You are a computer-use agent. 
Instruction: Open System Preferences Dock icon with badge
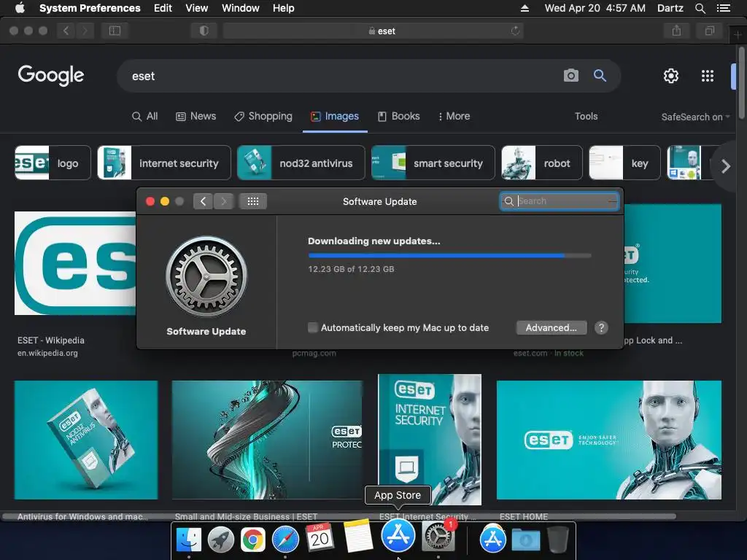click(438, 536)
